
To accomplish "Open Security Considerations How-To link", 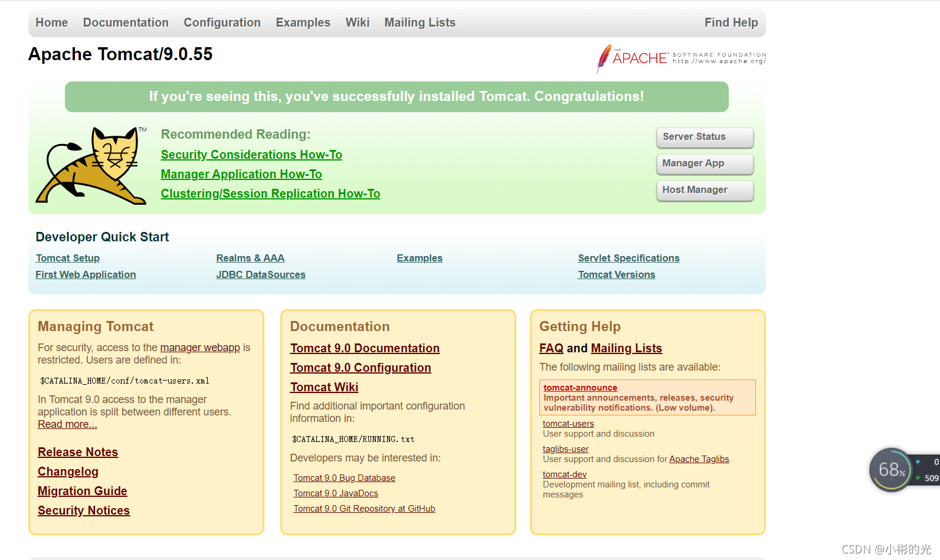I will coord(251,155).
